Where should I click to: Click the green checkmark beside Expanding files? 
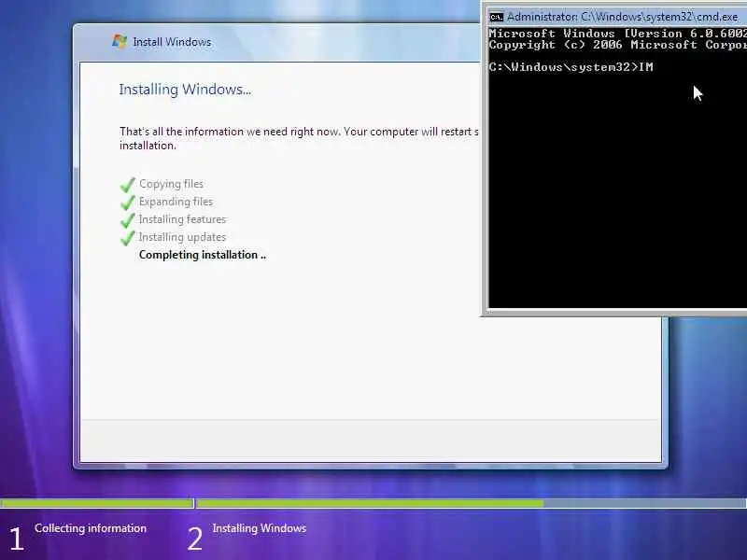(x=127, y=202)
